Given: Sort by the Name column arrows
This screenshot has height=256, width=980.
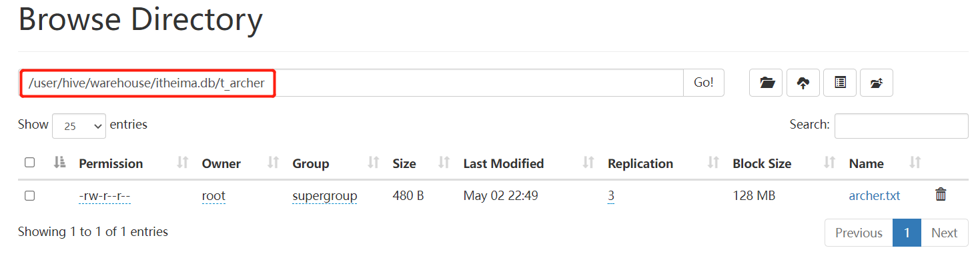Looking at the screenshot, I should [915, 163].
